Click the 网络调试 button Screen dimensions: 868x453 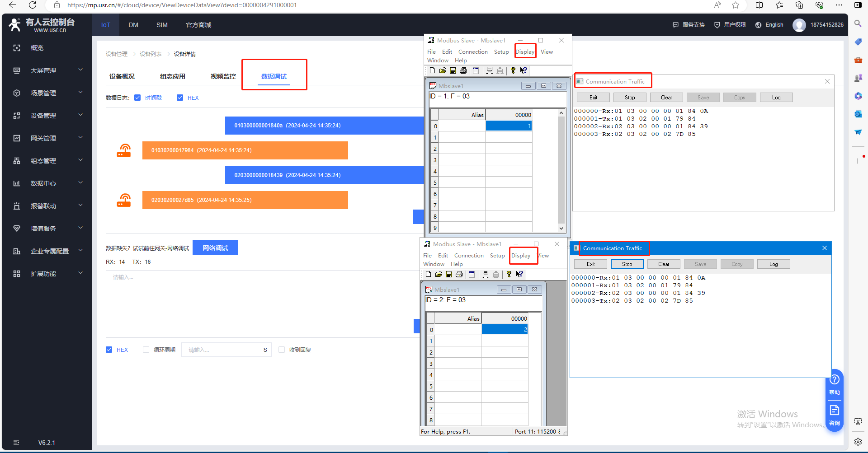[x=215, y=248]
